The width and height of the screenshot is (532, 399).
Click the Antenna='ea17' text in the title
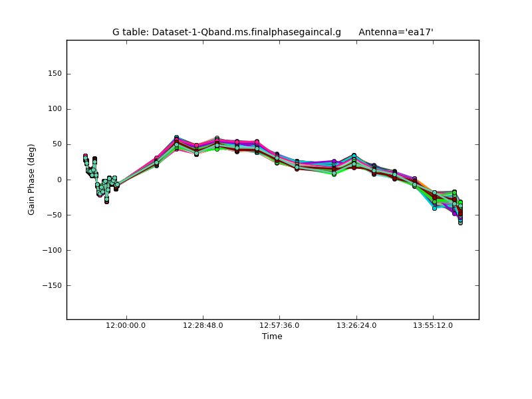click(x=396, y=32)
